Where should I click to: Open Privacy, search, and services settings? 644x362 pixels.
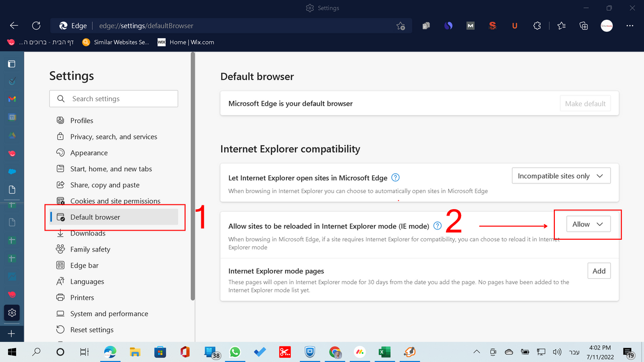pyautogui.click(x=114, y=137)
